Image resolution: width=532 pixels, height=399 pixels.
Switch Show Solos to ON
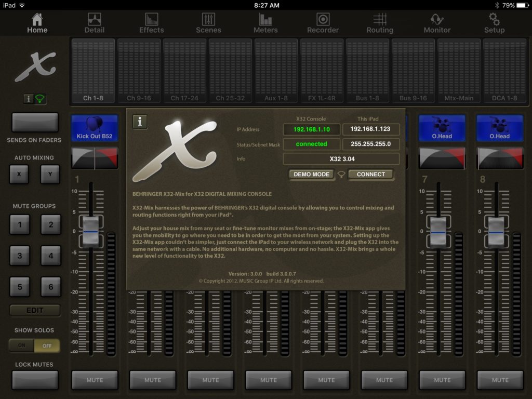pos(20,345)
